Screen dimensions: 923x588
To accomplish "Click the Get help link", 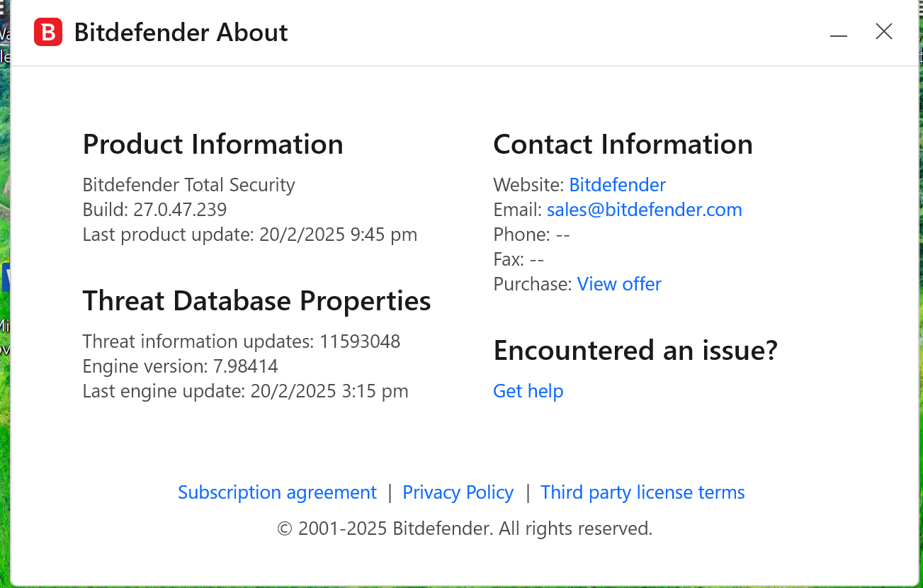I will (x=528, y=391).
